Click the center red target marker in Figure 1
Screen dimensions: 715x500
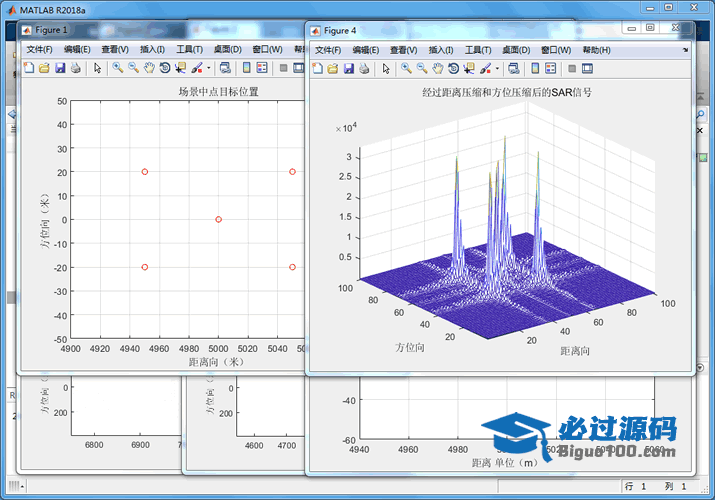(219, 219)
